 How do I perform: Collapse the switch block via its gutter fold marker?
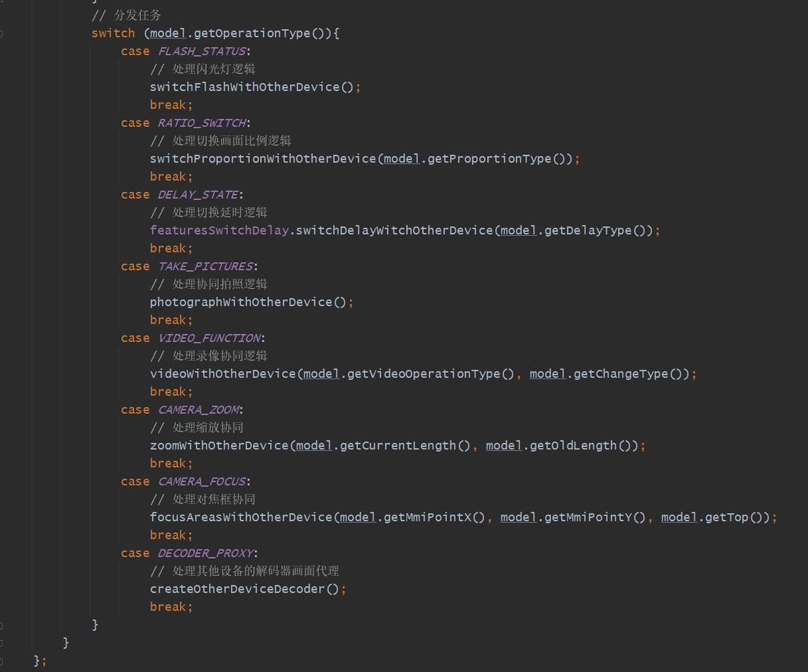pos(2,33)
